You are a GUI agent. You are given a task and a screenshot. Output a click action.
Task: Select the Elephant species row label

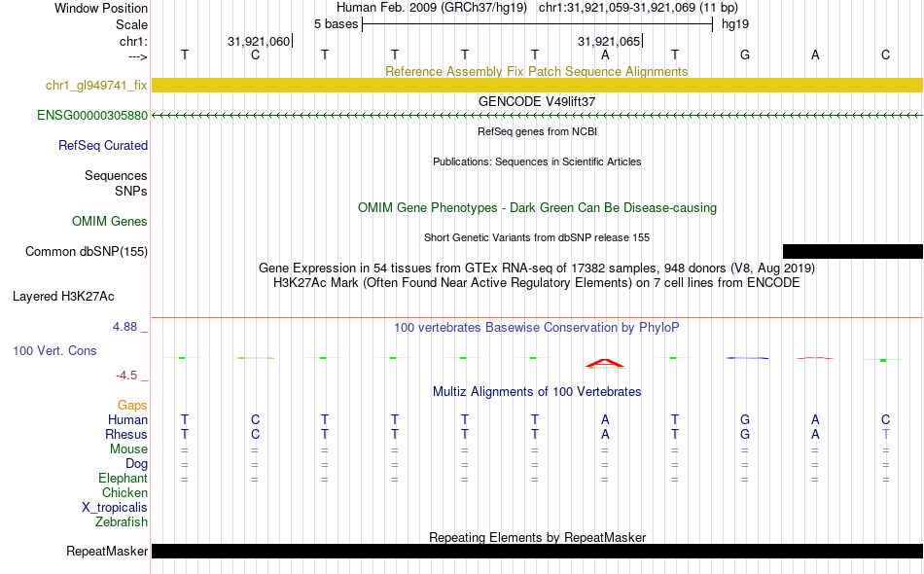(x=123, y=478)
